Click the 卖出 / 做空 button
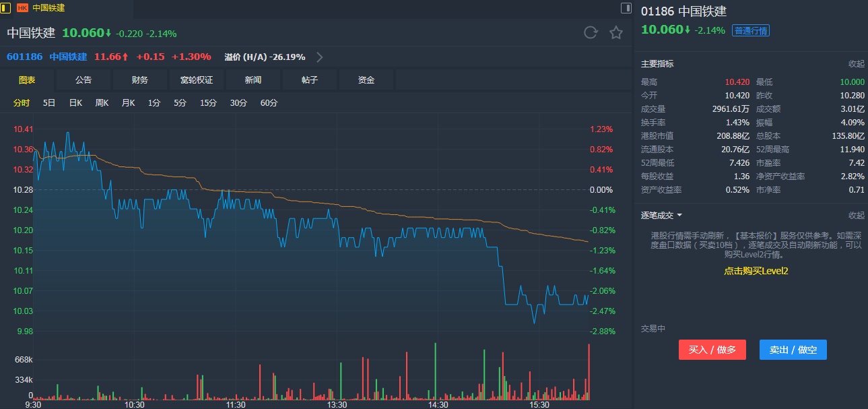Image resolution: width=868 pixels, height=409 pixels. pyautogui.click(x=793, y=350)
